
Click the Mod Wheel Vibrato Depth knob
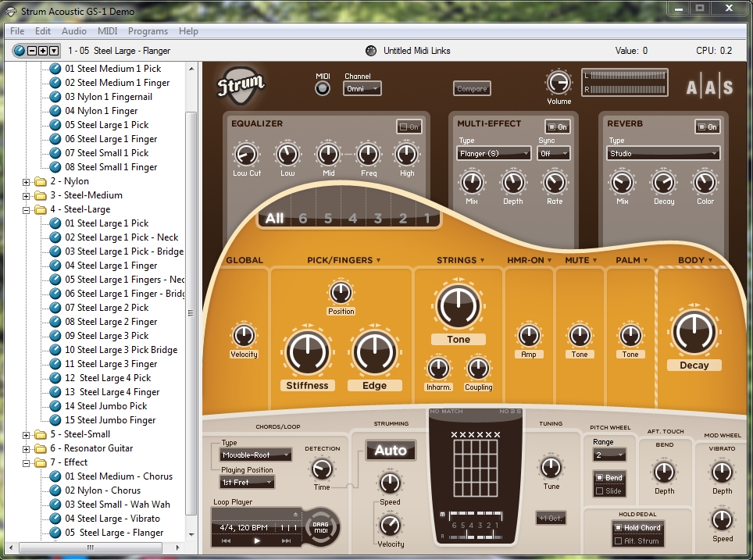[722, 472]
